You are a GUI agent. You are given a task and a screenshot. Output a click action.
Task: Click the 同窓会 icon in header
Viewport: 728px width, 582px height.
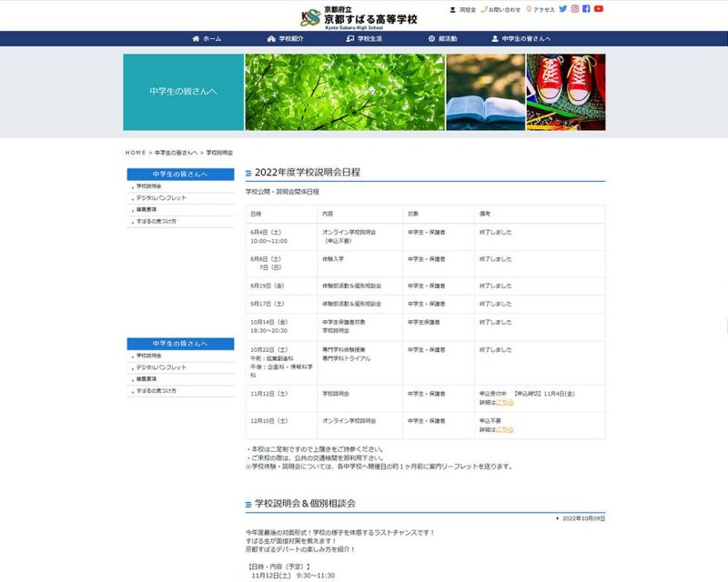[453, 9]
